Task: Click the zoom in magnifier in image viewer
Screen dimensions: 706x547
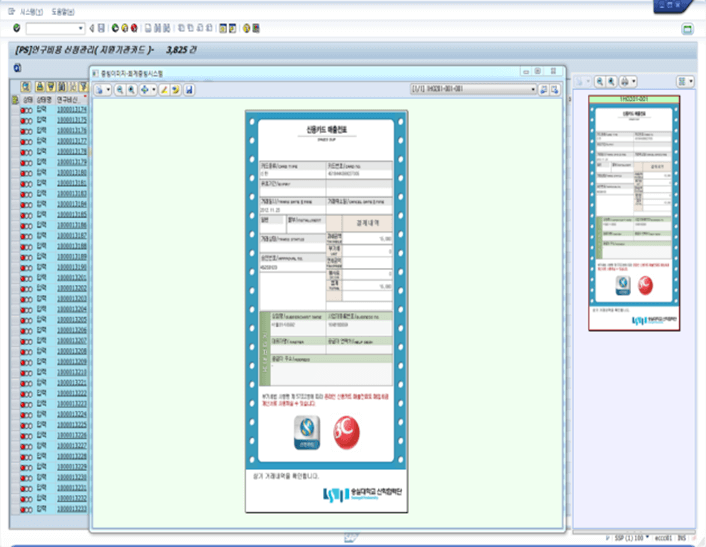Action: coord(119,90)
